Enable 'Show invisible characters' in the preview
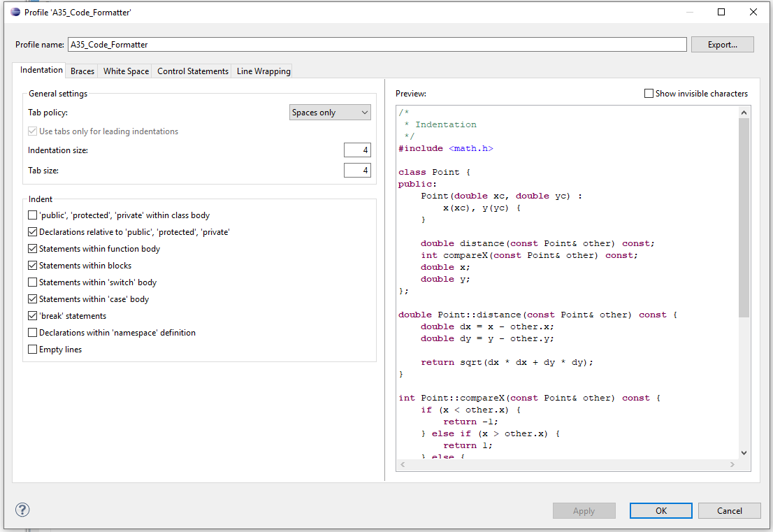This screenshot has width=773, height=532. (x=649, y=93)
